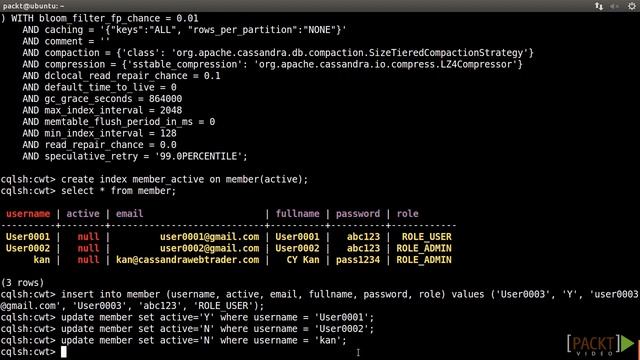The height and width of the screenshot is (360, 640).
Task: Click the cqlsh prompt cursor block
Action: 64,352
